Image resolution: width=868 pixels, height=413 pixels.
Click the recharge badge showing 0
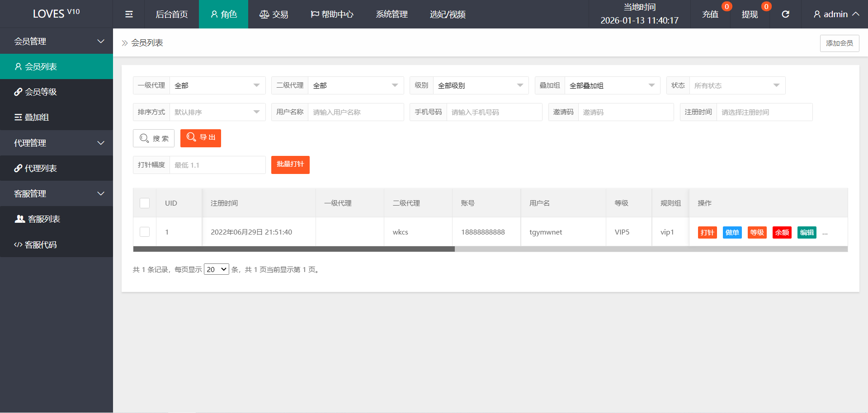tap(726, 6)
